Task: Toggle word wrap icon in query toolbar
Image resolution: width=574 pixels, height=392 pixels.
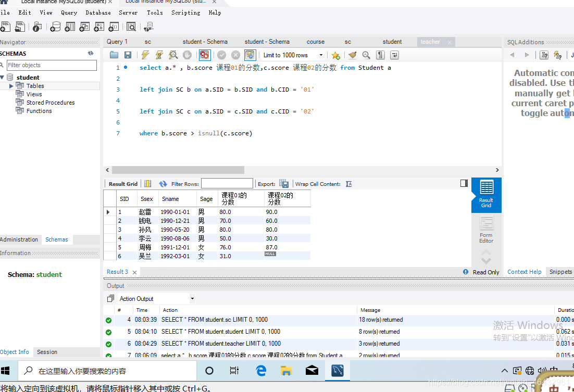Action: pos(395,55)
